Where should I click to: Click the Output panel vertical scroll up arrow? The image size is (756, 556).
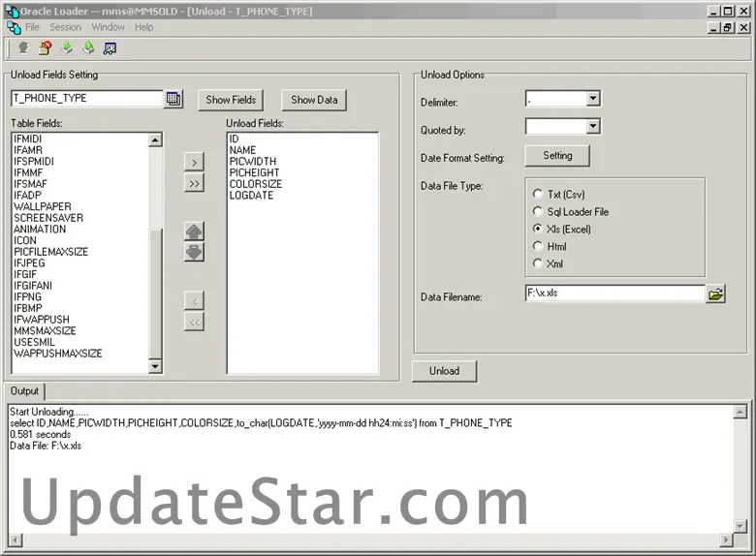tap(740, 412)
